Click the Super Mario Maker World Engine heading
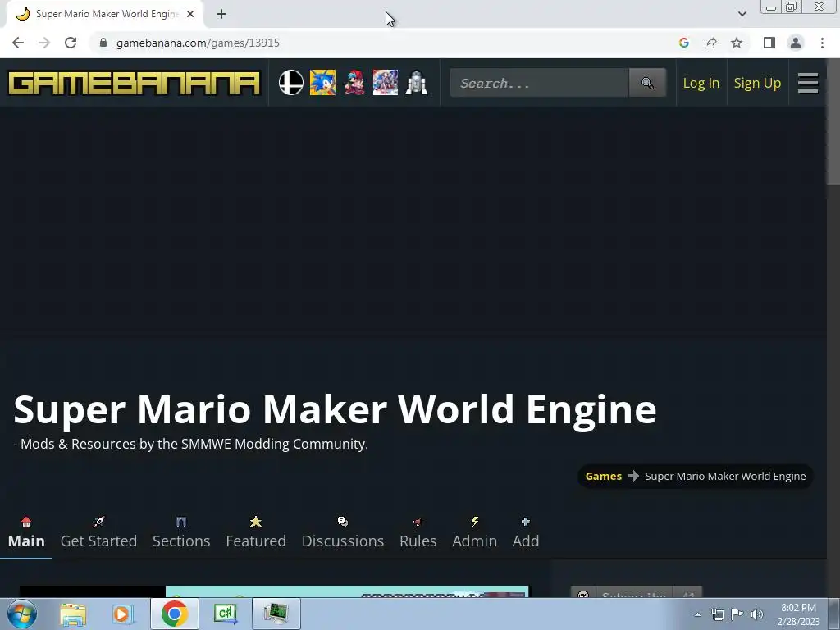The image size is (840, 630). pos(335,409)
